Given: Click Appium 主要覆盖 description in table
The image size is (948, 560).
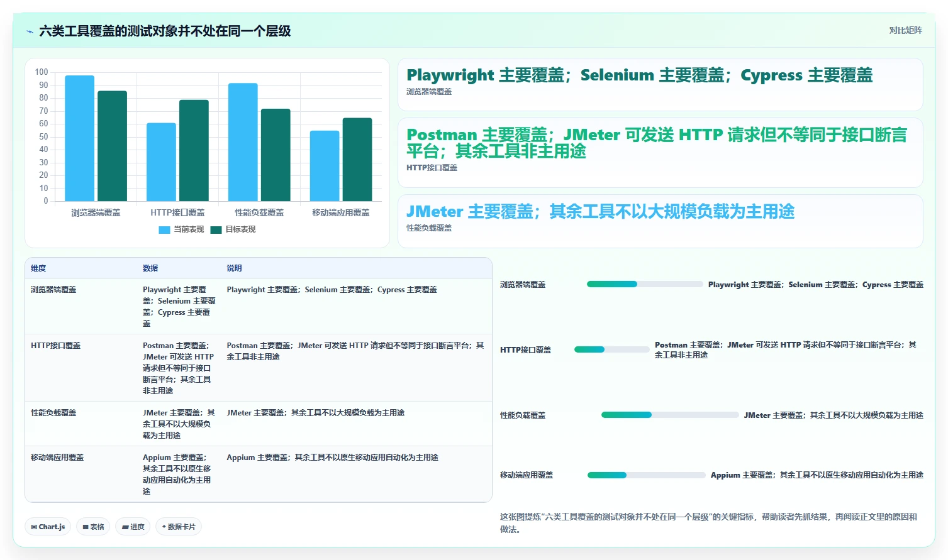Looking at the screenshot, I should [x=333, y=458].
